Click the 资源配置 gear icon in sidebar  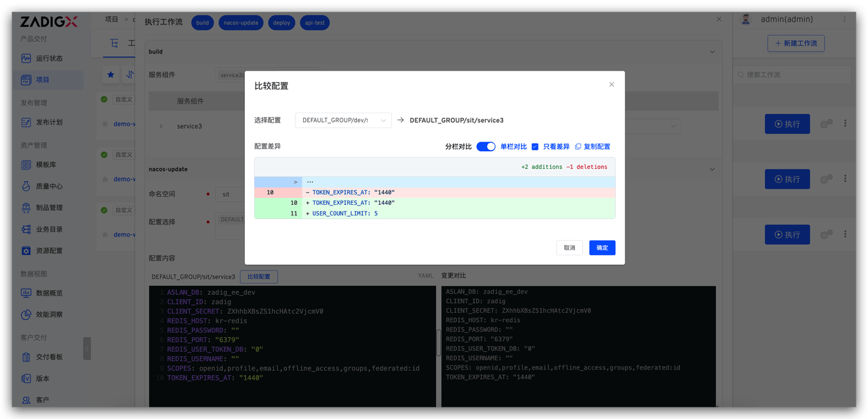(26, 251)
